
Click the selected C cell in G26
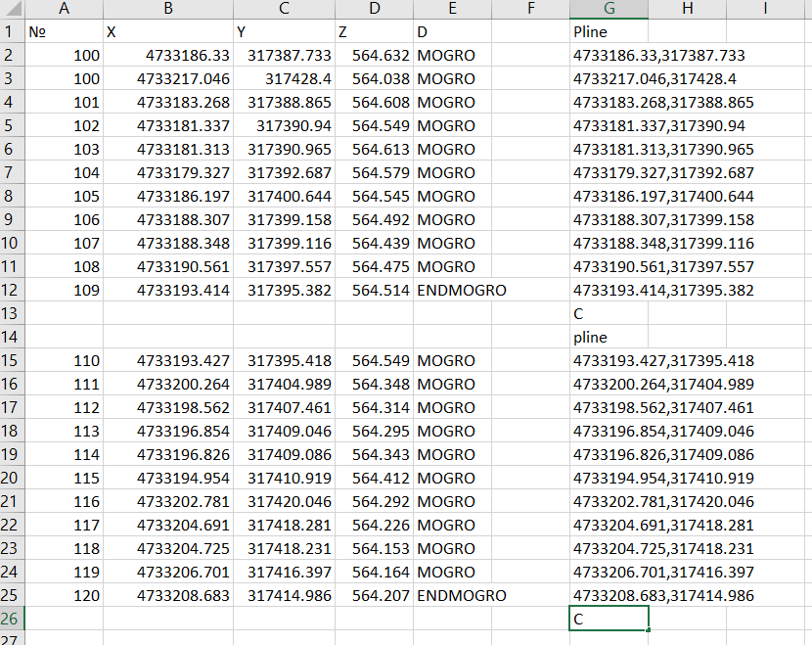click(609, 619)
